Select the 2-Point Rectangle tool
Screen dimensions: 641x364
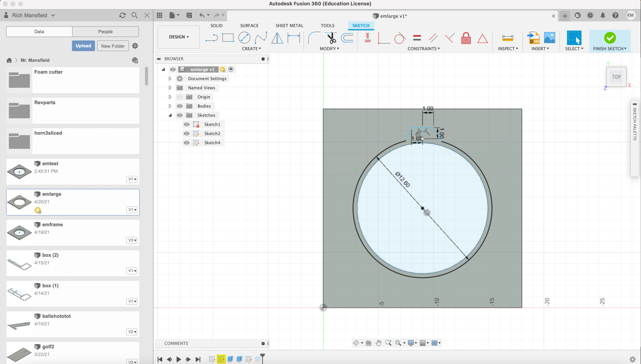pos(228,37)
